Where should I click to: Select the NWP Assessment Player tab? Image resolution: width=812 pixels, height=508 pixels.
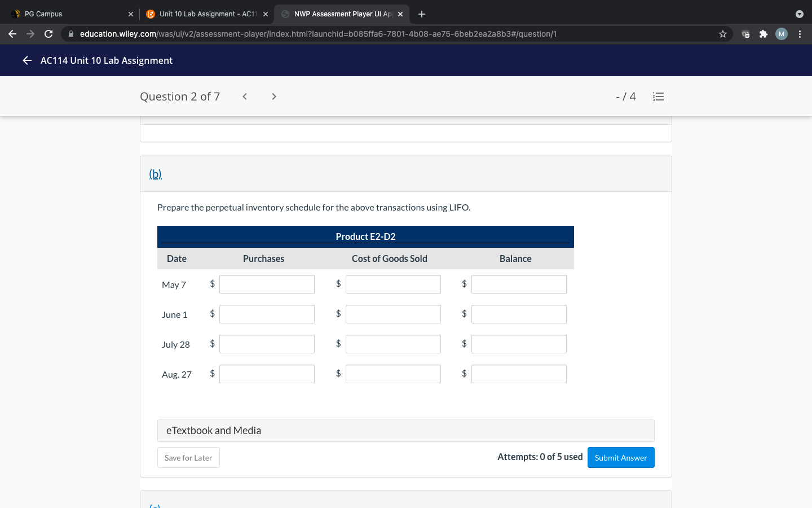point(342,14)
